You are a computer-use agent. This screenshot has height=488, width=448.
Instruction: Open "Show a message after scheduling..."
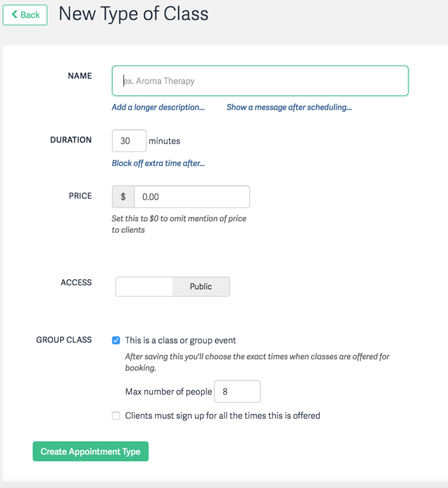pyautogui.click(x=289, y=107)
